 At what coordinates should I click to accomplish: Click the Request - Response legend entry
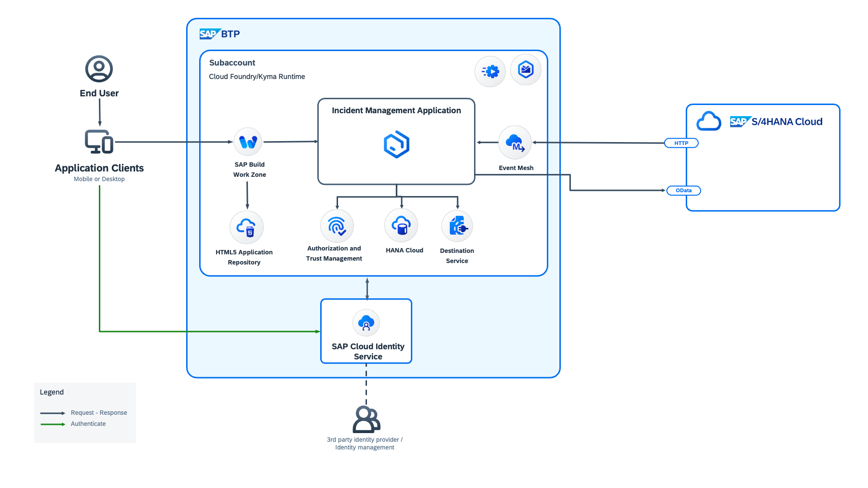pos(98,413)
